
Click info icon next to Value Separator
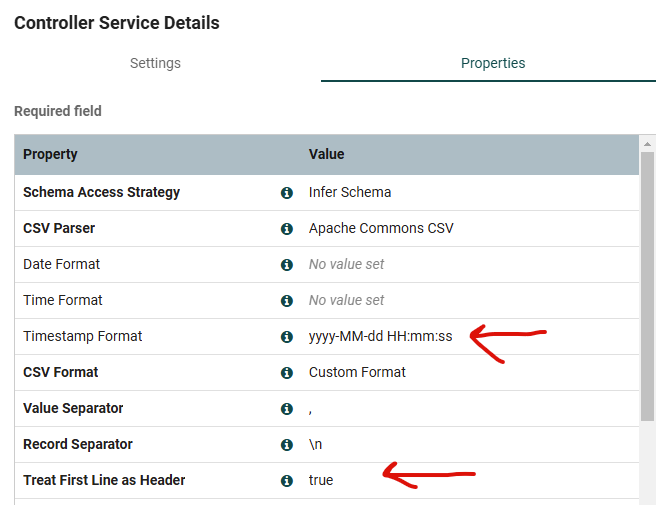(287, 408)
